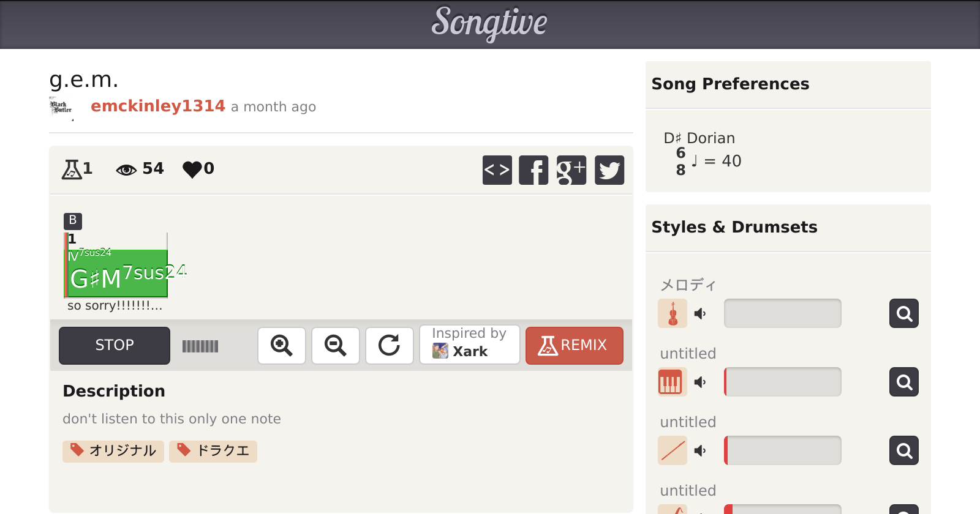
Task: Open emckinley1314 user profile link
Action: pyautogui.click(x=157, y=106)
